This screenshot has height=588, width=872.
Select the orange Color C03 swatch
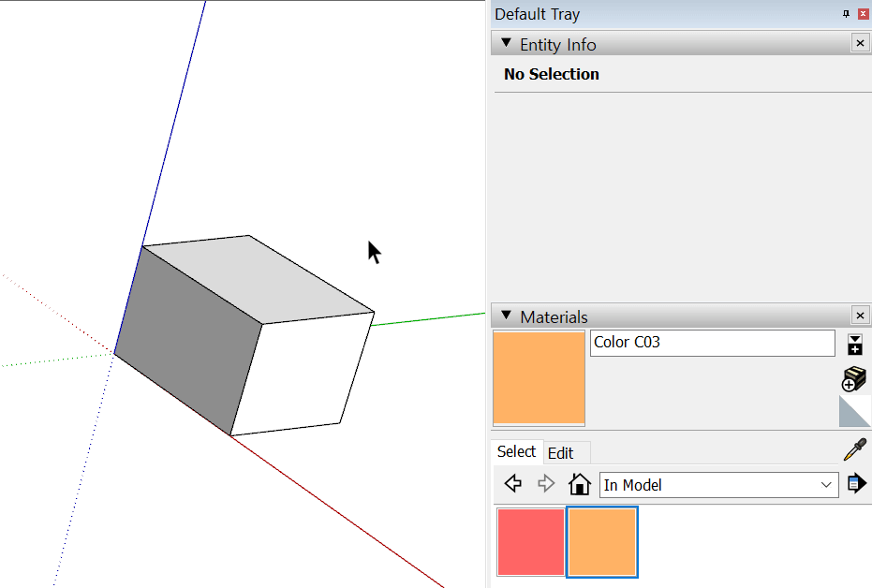[x=602, y=542]
